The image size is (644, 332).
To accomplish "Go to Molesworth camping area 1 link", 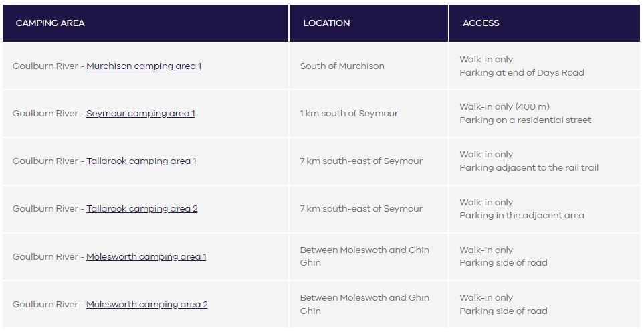I will pyautogui.click(x=146, y=257).
